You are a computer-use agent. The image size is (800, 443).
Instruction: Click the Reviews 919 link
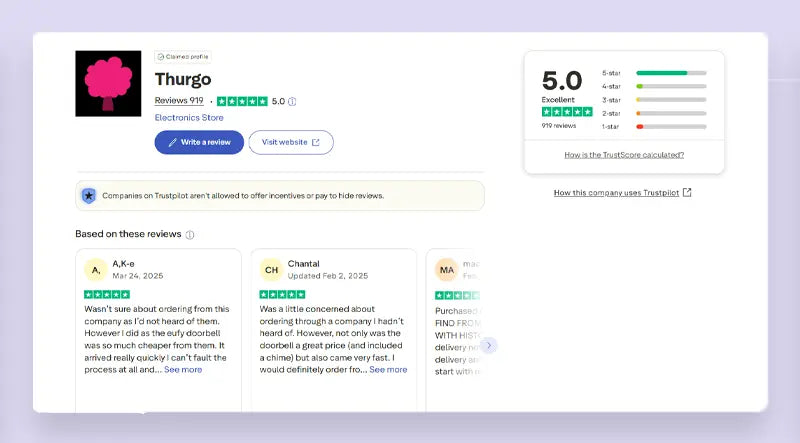click(179, 101)
